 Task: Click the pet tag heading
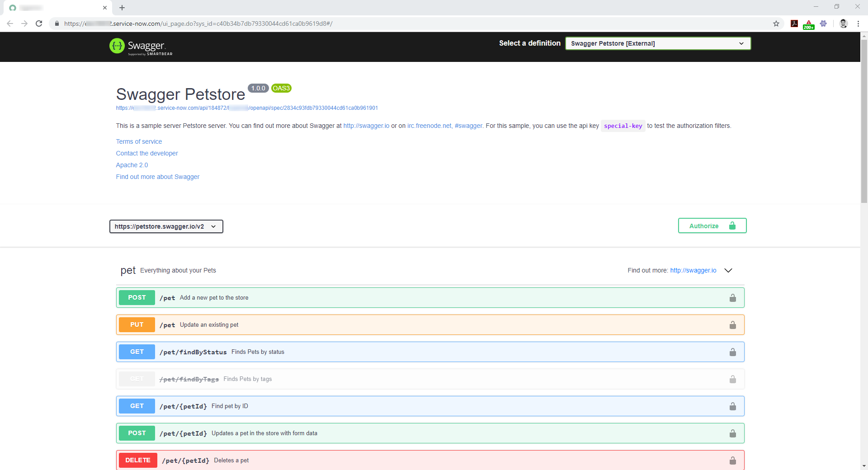(x=128, y=270)
